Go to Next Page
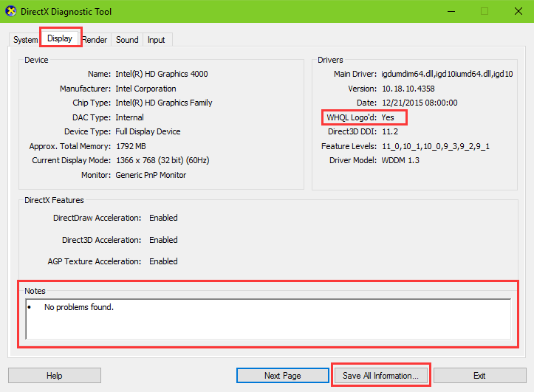Viewport: 534px width, 392px height. tap(283, 375)
